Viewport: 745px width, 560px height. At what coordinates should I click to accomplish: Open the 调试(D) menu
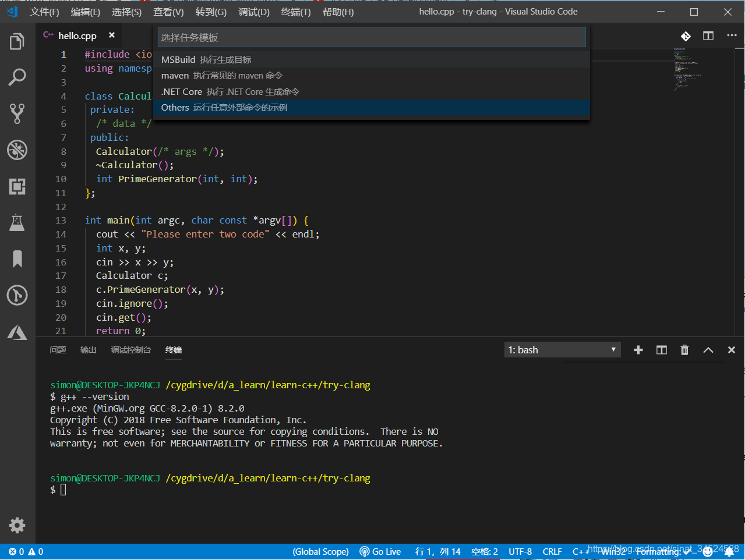254,12
